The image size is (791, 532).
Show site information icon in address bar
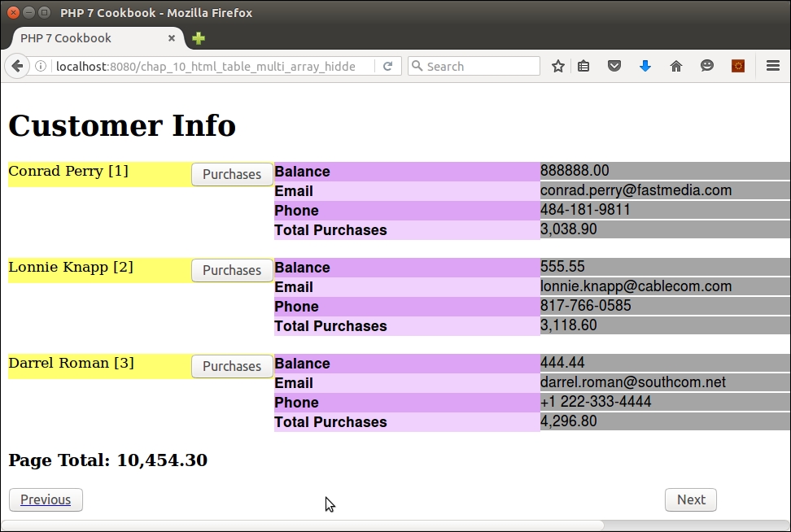click(41, 67)
